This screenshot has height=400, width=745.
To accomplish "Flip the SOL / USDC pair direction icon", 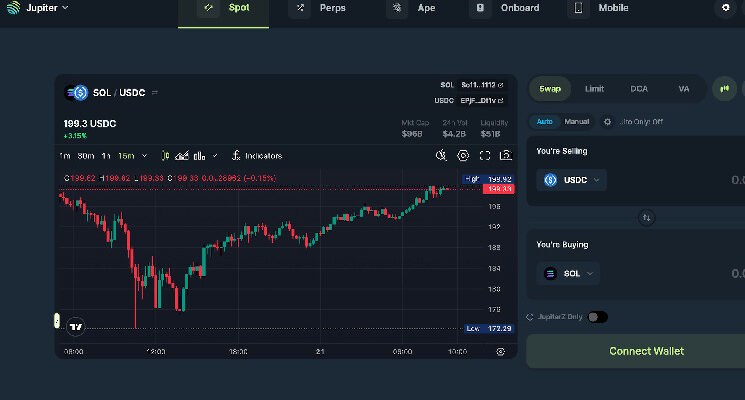I will [155, 93].
